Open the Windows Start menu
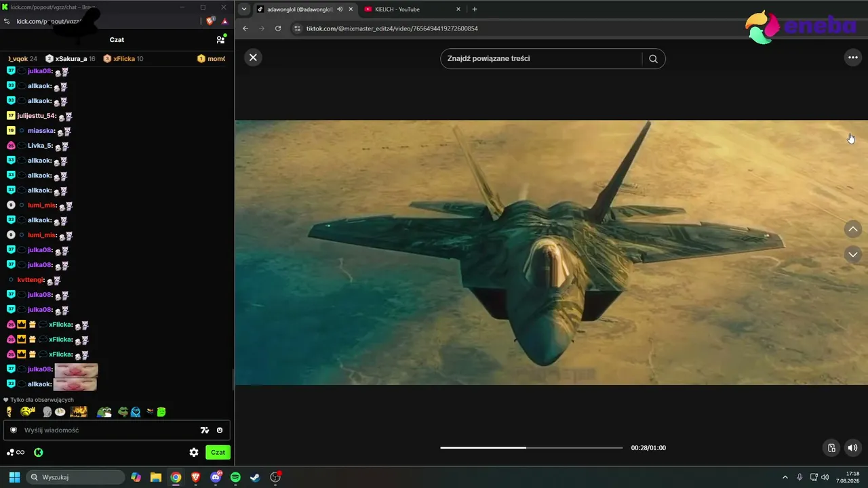Screen dimensions: 868x488 (14, 477)
